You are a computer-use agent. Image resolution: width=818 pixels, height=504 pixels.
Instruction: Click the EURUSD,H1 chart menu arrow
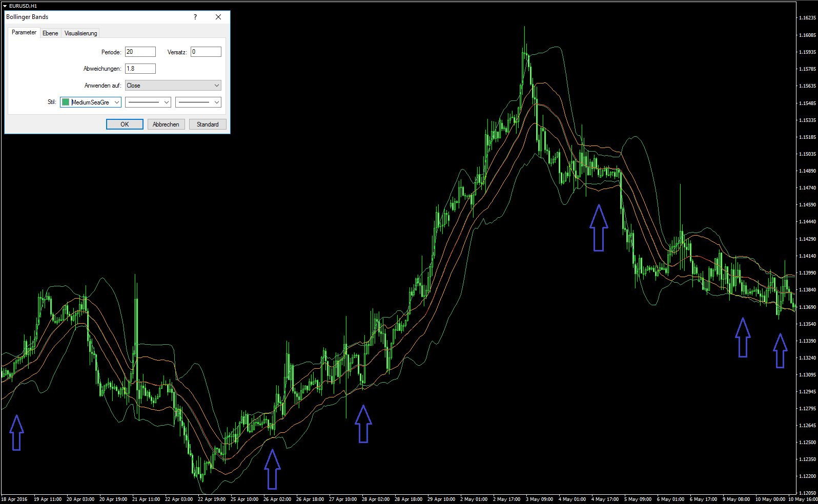[5, 6]
